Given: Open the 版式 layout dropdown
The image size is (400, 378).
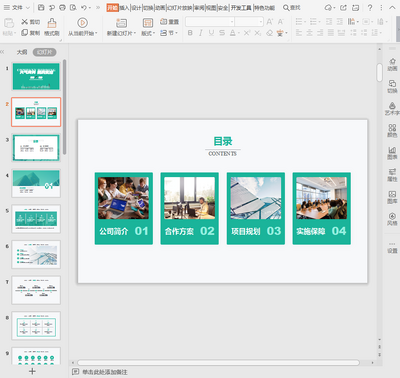Looking at the screenshot, I should coord(148,33).
